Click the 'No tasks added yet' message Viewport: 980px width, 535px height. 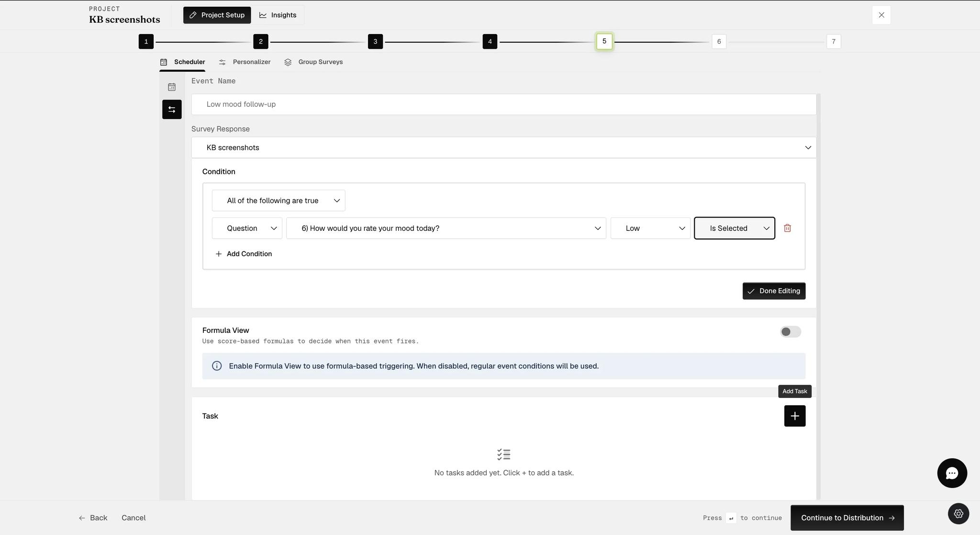tap(504, 473)
